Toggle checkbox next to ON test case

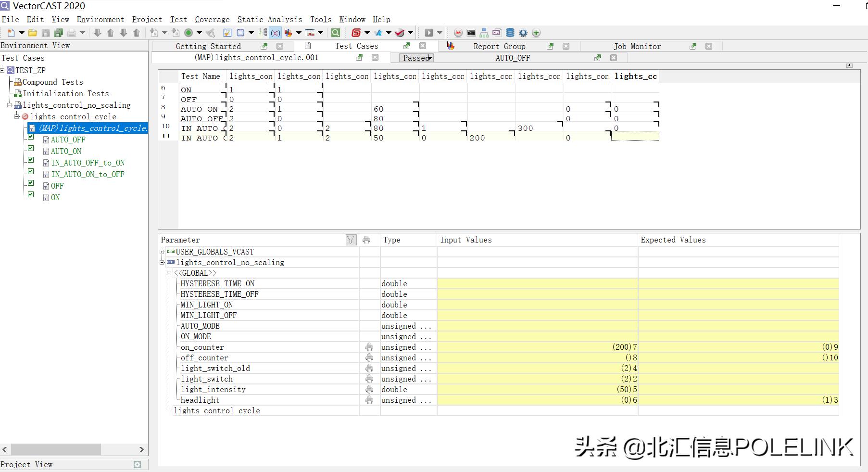click(31, 194)
